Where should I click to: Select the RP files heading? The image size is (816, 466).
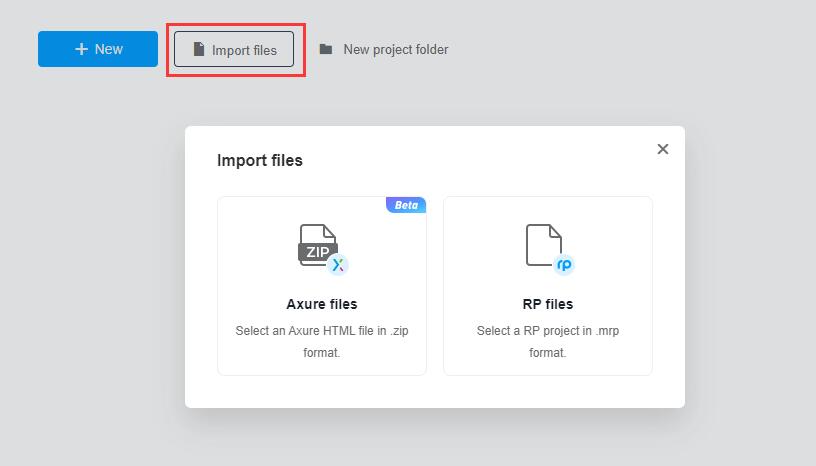(x=547, y=304)
